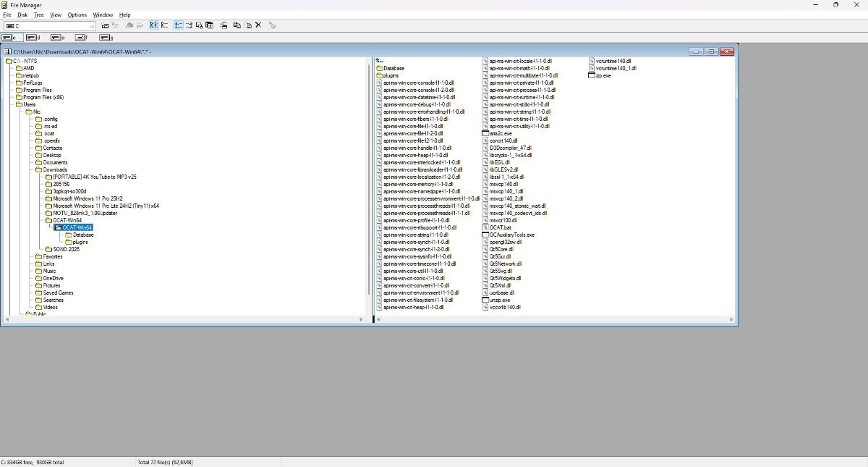868x467 pixels.
Task: Select drive f button
Action: pos(82,38)
